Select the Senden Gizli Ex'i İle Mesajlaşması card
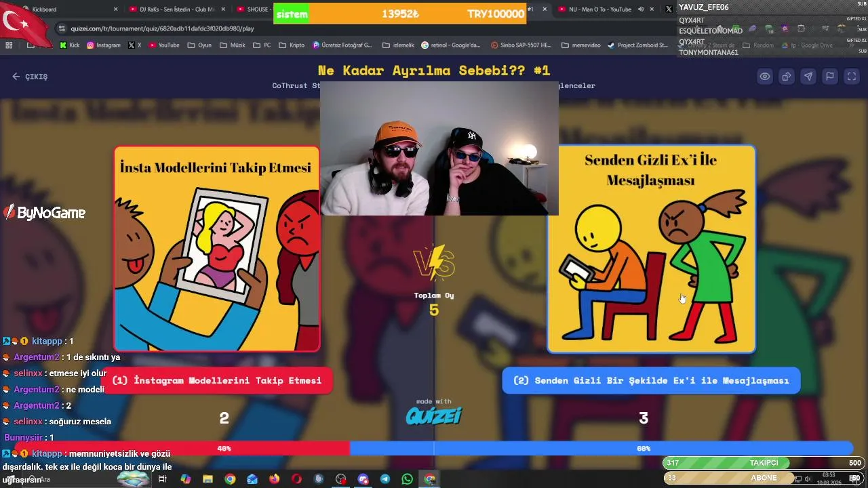Screen dimensions: 868x488 [651, 249]
